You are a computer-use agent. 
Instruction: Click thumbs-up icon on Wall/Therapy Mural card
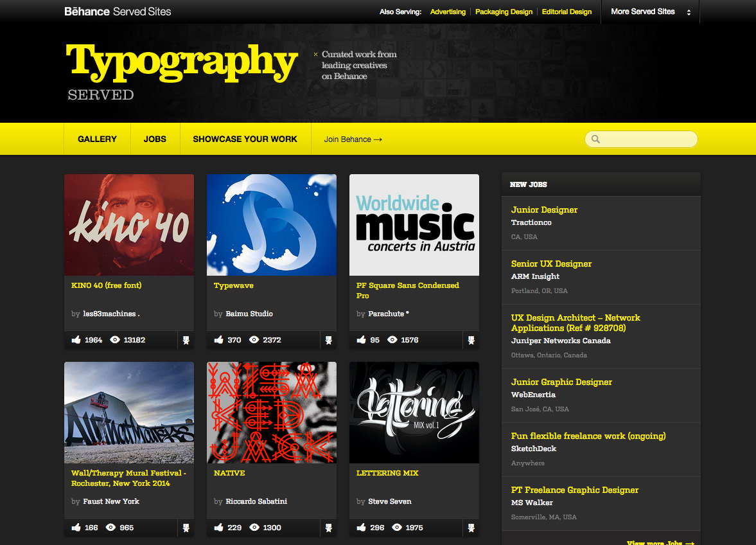pos(76,528)
